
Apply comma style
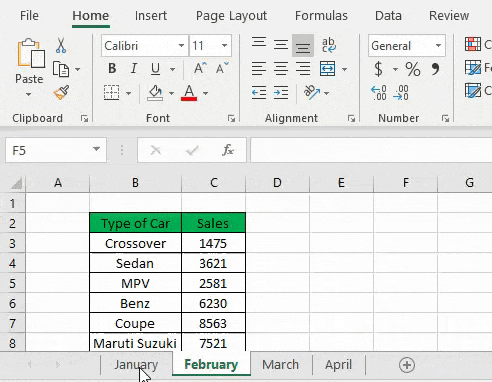click(x=435, y=69)
